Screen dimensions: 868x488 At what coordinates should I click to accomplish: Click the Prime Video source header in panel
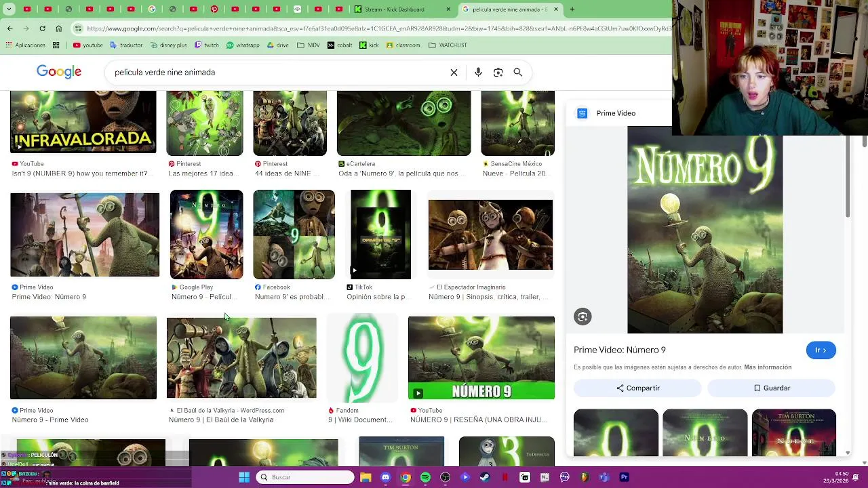(607, 113)
